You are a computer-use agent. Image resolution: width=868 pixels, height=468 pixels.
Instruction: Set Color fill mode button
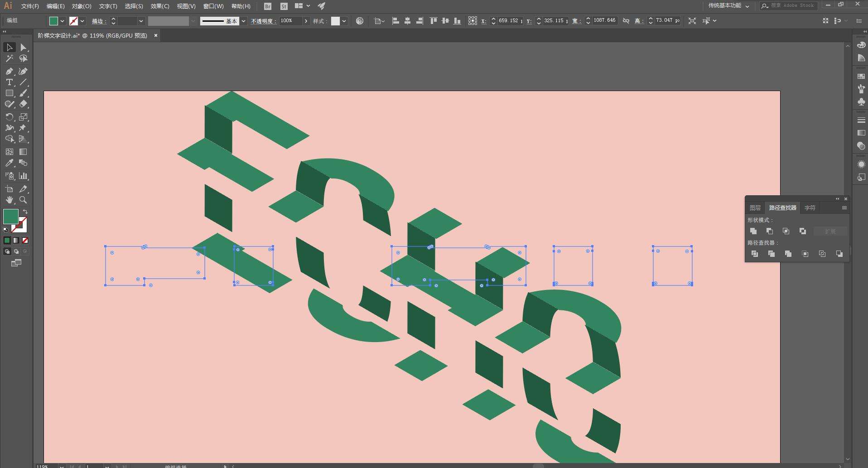(x=7, y=241)
